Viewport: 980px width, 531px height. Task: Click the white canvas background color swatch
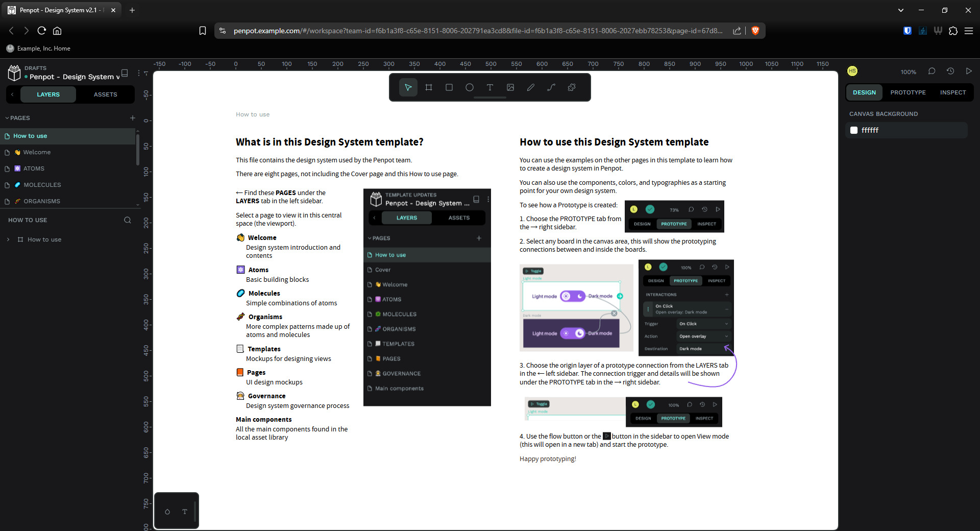click(854, 130)
